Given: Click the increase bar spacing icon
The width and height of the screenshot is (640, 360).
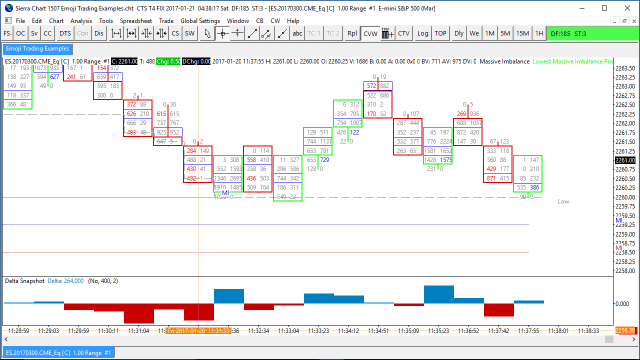Looking at the screenshot, I should point(131,33).
